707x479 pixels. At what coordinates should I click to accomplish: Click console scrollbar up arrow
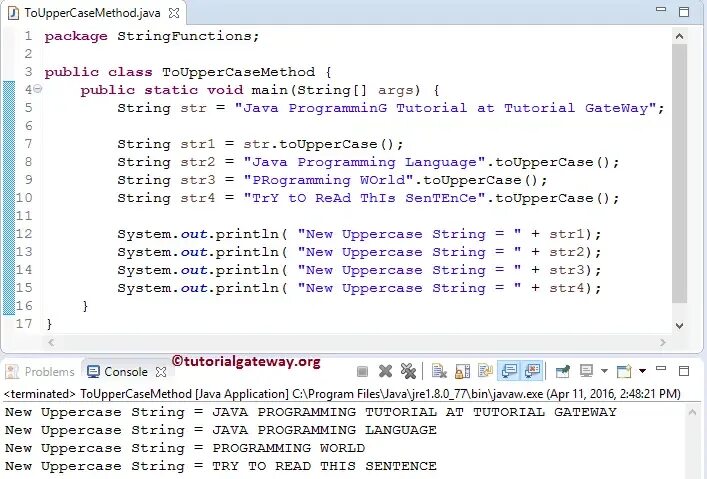pyautogui.click(x=692, y=411)
